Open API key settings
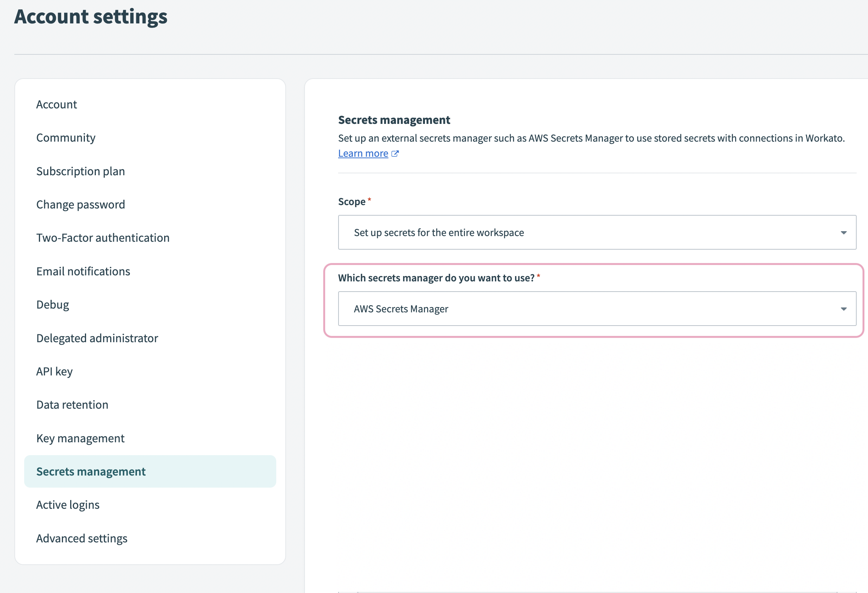The height and width of the screenshot is (593, 868). point(54,372)
